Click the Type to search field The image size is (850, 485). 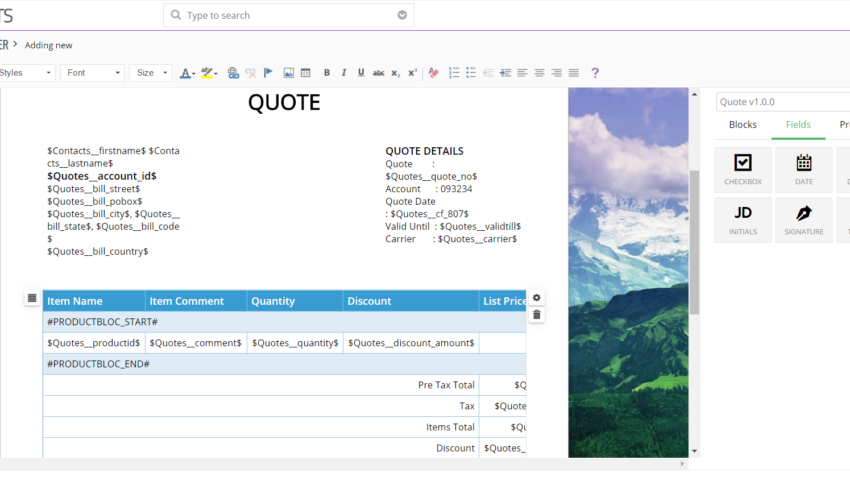coord(288,15)
